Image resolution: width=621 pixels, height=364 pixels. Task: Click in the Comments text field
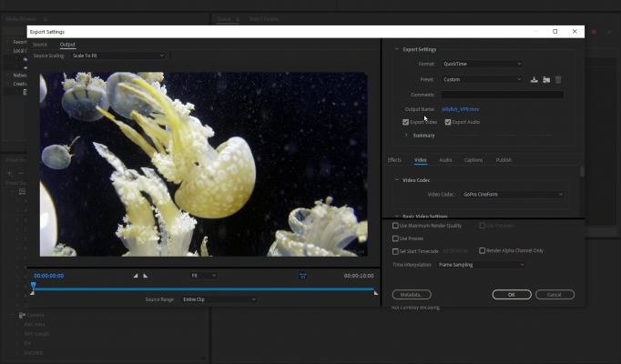point(502,95)
